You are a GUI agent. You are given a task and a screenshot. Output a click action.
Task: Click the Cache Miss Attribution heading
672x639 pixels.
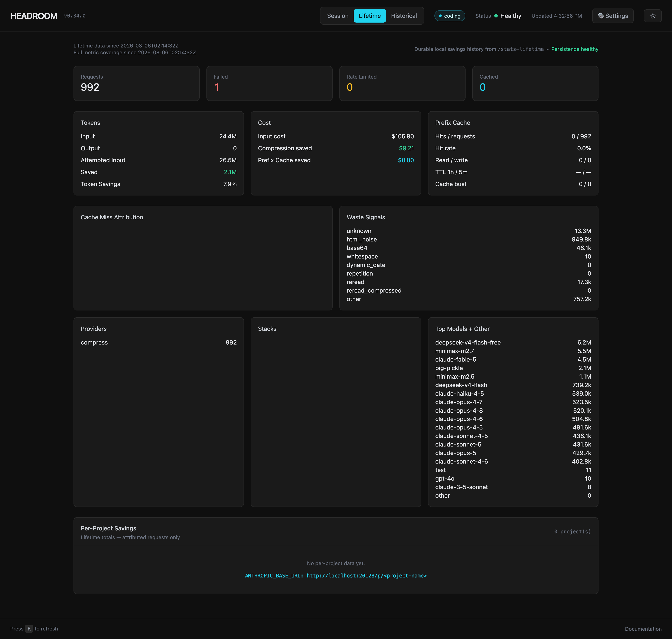[112, 217]
